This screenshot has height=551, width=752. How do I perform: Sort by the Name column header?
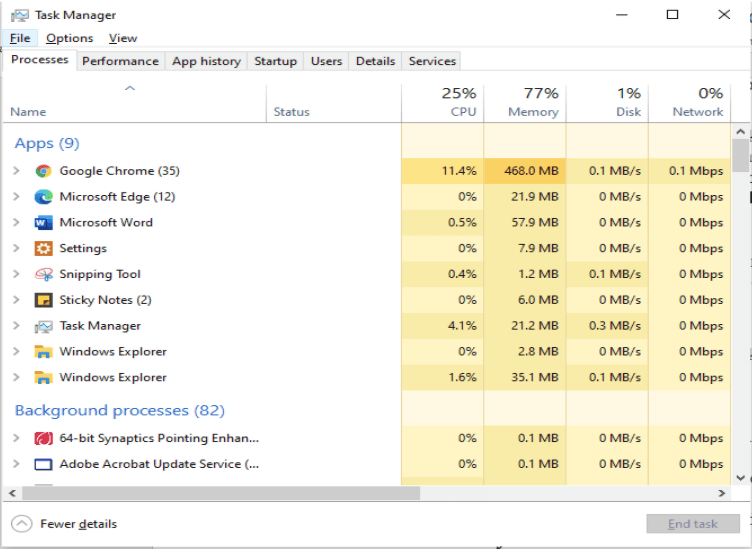134,104
